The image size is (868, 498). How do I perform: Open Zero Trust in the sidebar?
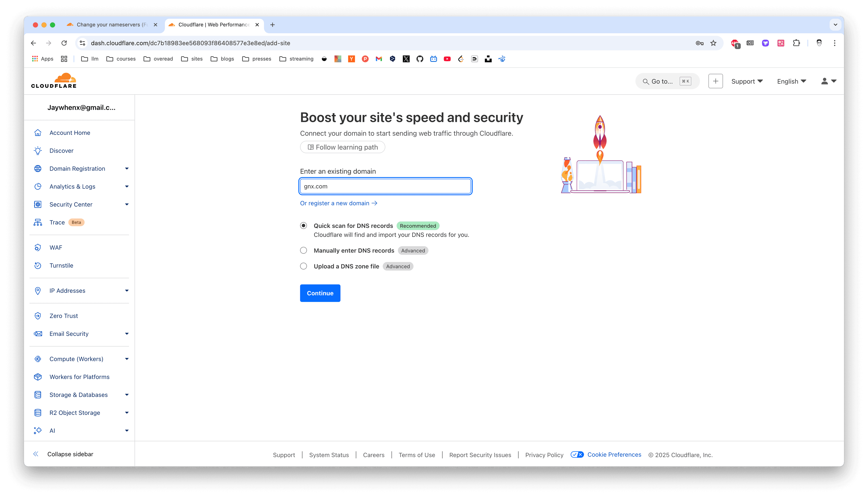[x=63, y=316]
